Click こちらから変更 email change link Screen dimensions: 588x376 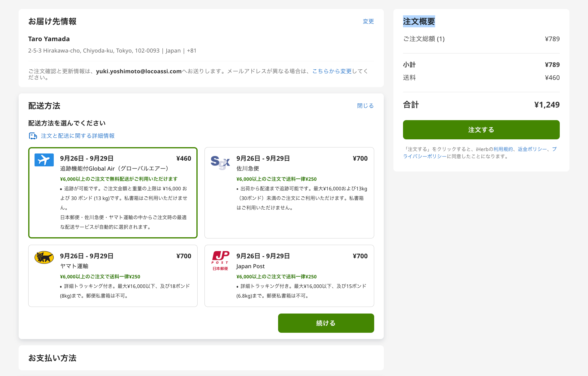(x=332, y=71)
